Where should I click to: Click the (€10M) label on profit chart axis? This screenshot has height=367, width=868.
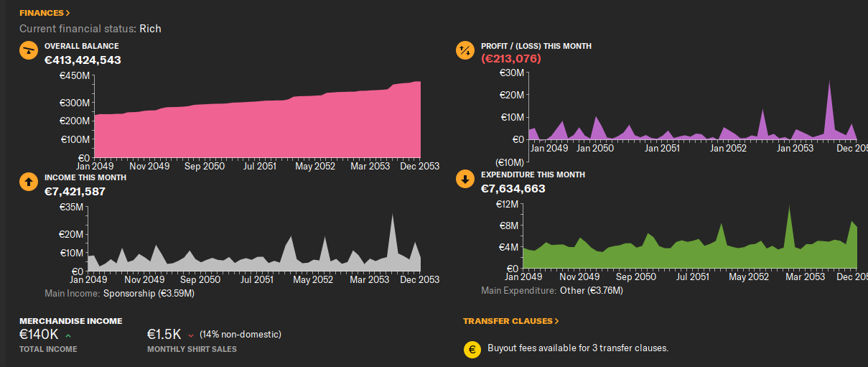tap(510, 162)
